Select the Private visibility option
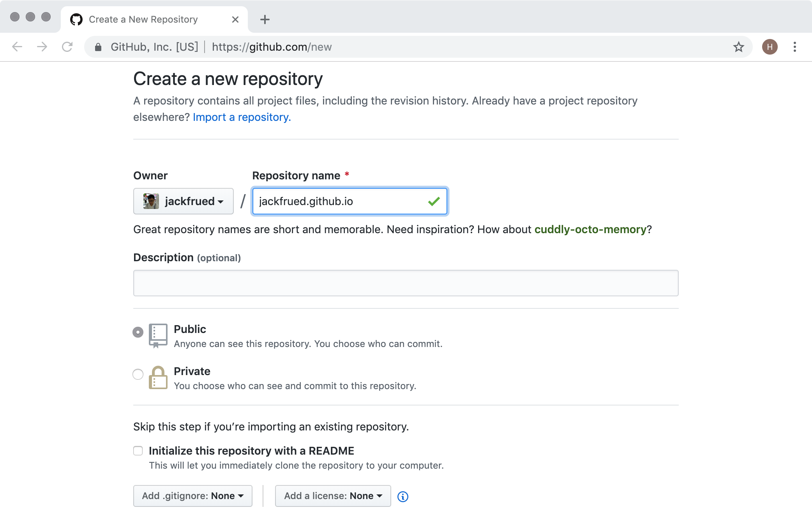The image size is (812, 517). (x=138, y=374)
